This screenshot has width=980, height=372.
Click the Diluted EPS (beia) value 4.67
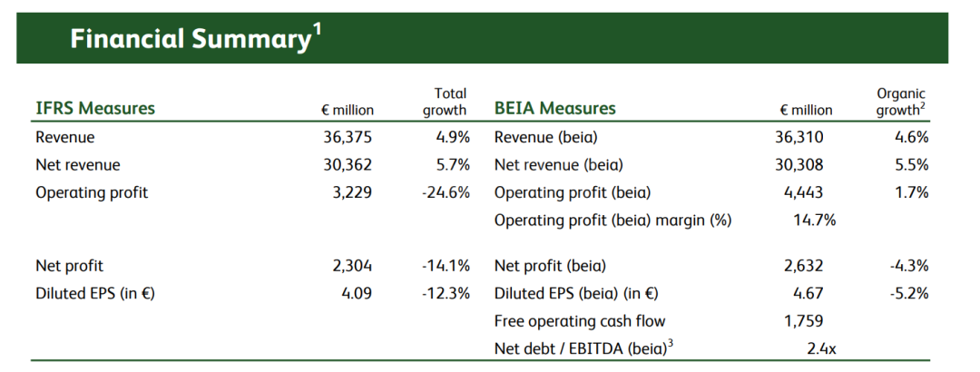tap(808, 294)
